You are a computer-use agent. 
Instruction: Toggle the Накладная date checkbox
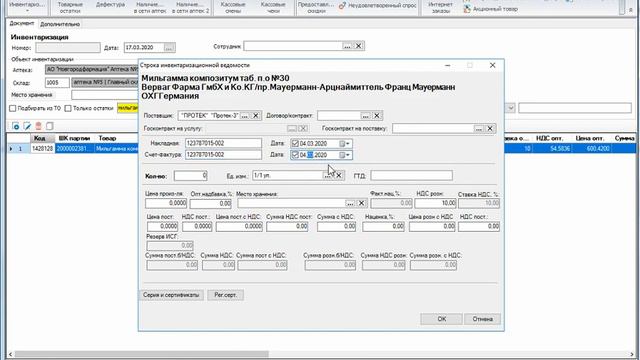(295, 144)
